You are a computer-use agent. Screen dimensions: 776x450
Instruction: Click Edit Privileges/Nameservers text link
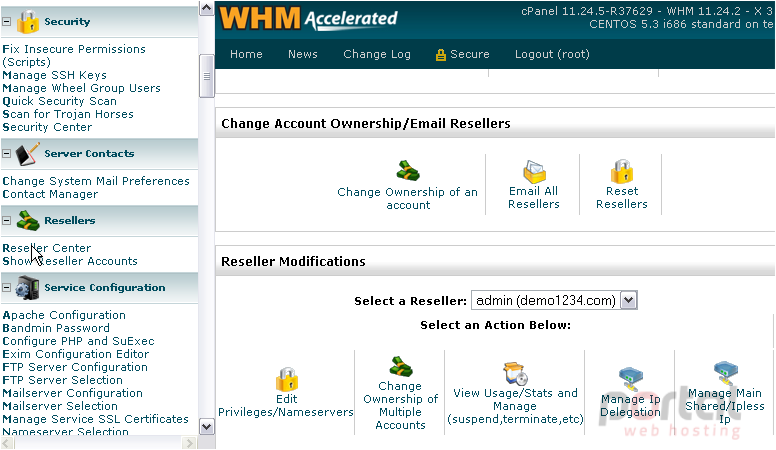pyautogui.click(x=286, y=405)
